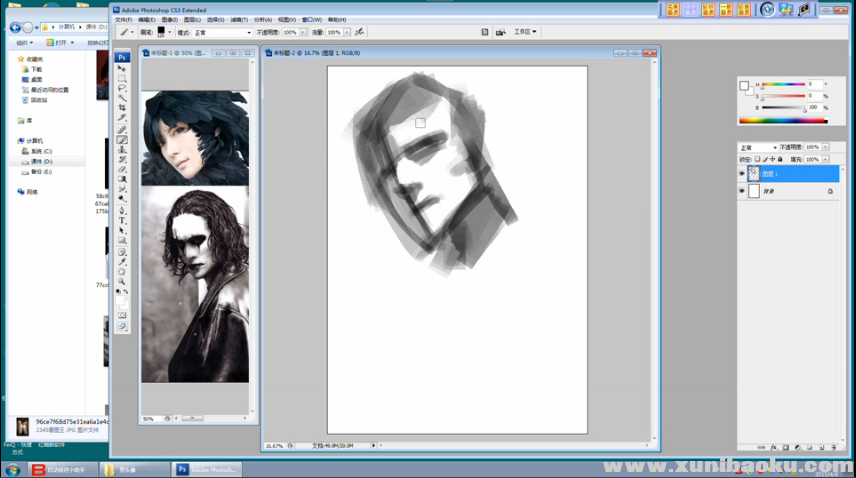Image resolution: width=856 pixels, height=478 pixels.
Task: Open the 滤镜(T) menu
Action: pyautogui.click(x=239, y=19)
